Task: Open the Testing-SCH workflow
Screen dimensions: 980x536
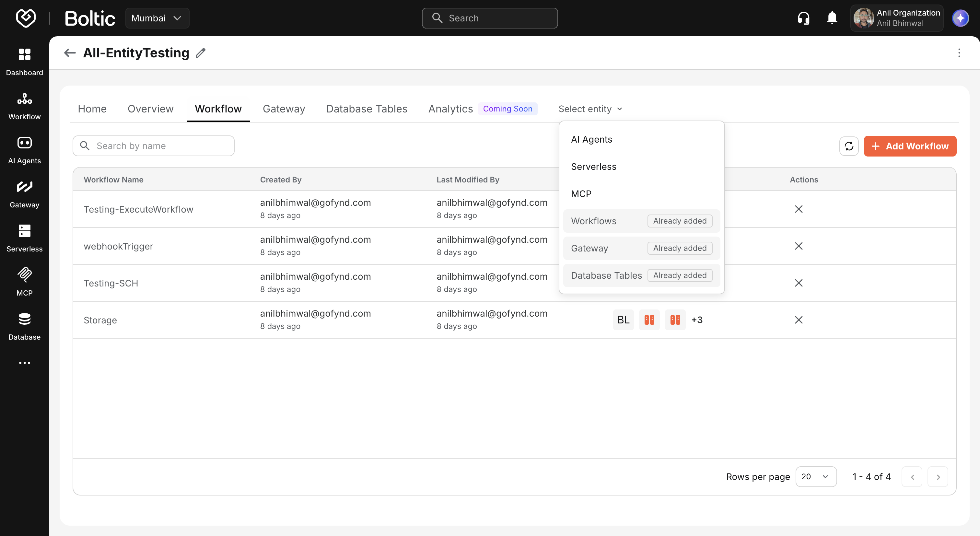Action: [x=111, y=283]
